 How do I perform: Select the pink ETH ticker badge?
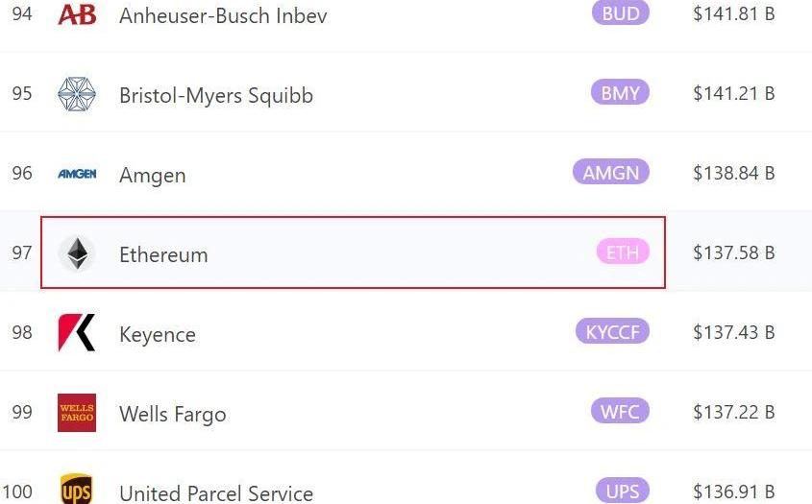click(x=623, y=252)
